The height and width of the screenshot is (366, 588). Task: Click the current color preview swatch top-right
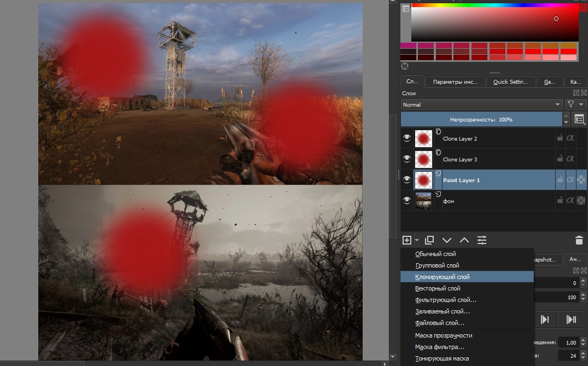click(584, 8)
